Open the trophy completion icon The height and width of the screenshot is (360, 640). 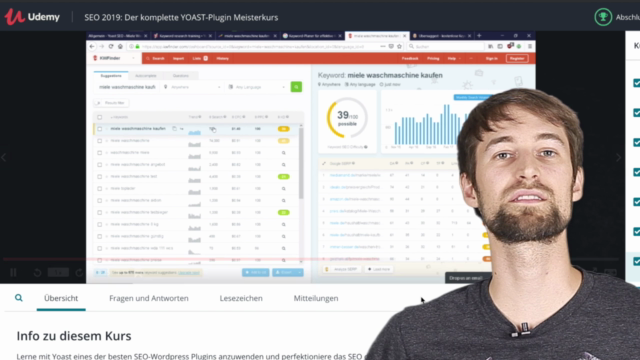(603, 17)
